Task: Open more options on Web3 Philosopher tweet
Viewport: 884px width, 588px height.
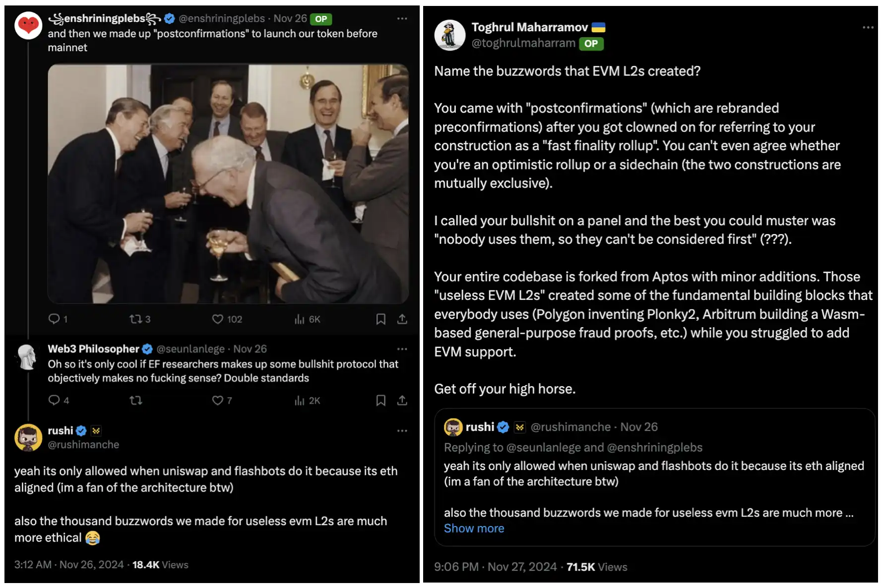Action: pos(402,349)
